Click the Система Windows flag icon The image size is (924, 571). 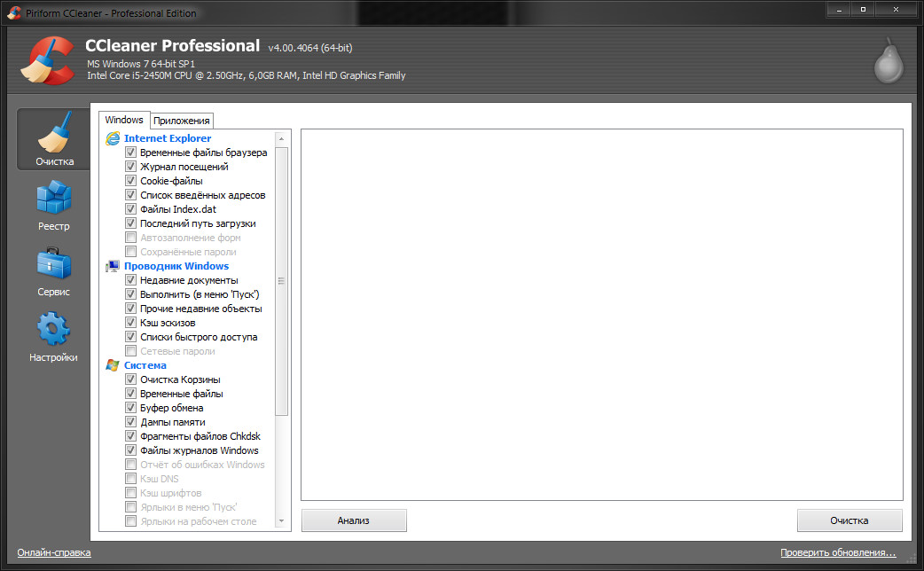[x=113, y=365]
